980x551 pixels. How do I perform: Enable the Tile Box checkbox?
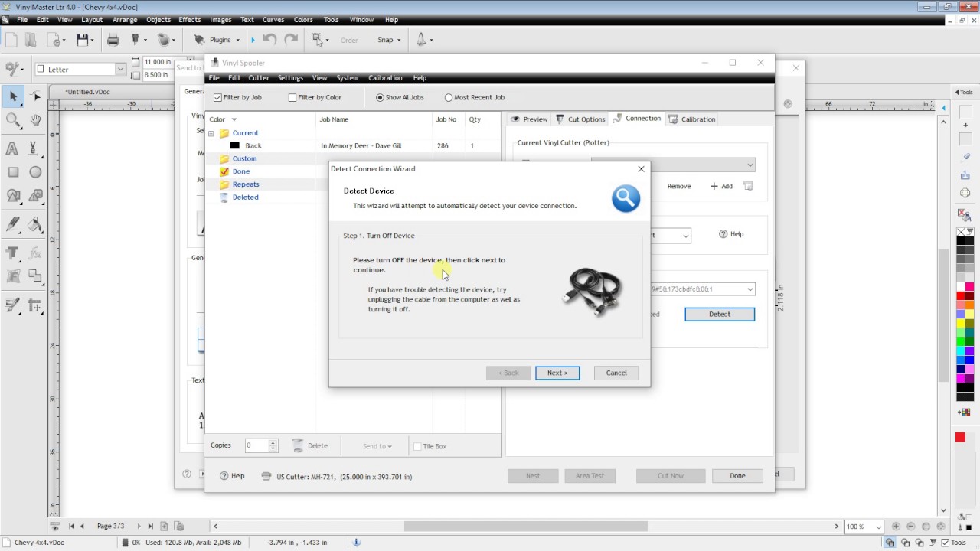417,446
